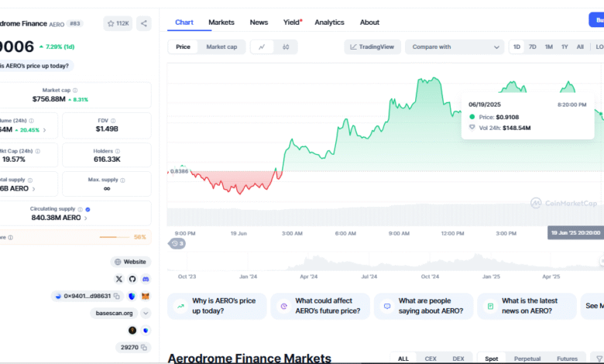Image resolution: width=604 pixels, height=364 pixels.
Task: Click the historical range navigator under chart
Action: click(385, 261)
